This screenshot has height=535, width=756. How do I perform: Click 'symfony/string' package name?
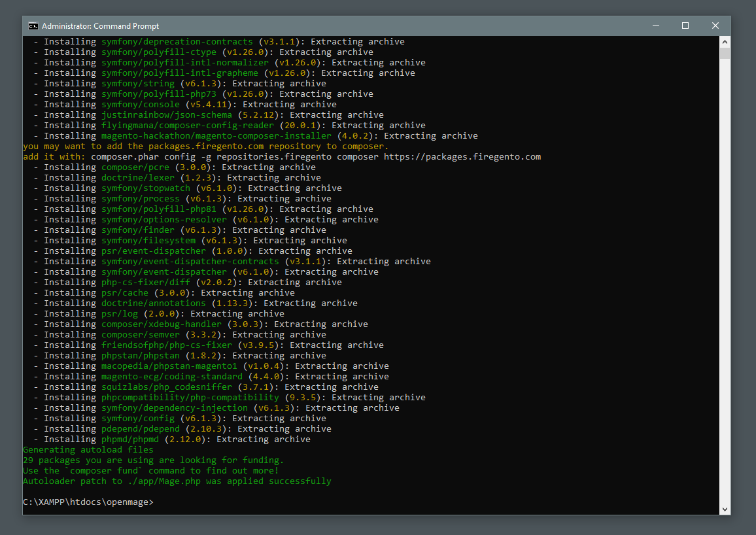click(x=138, y=83)
